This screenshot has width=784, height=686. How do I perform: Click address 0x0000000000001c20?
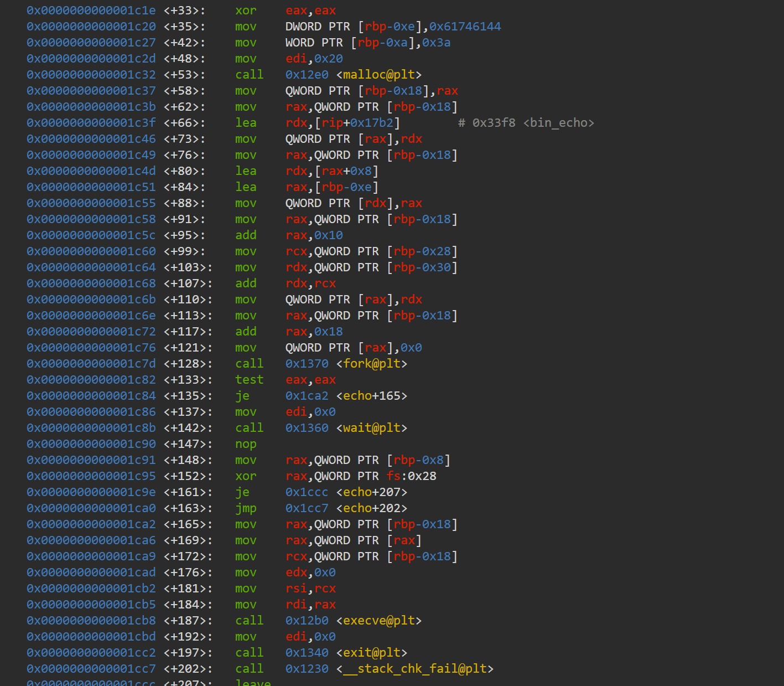pyautogui.click(x=91, y=27)
